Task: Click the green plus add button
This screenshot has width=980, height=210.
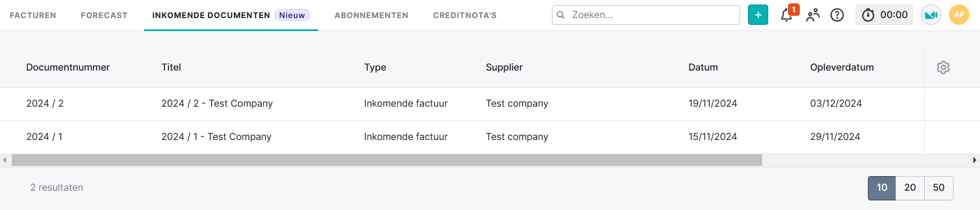Action: coord(758,15)
